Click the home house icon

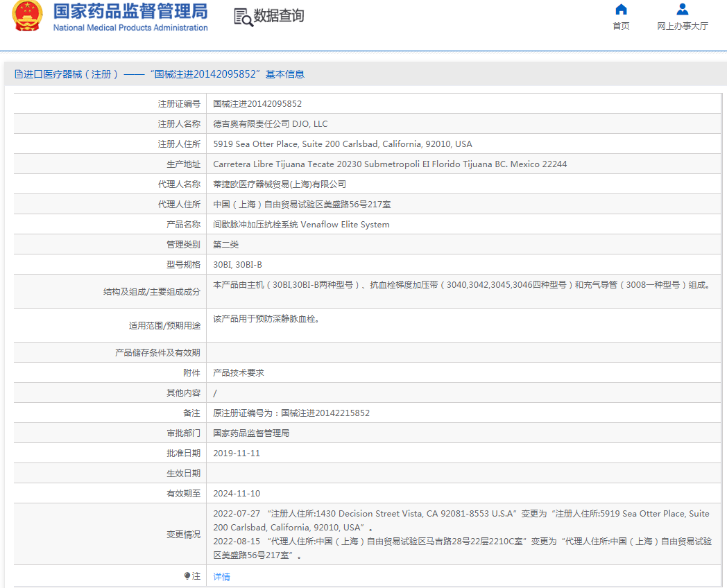[621, 9]
